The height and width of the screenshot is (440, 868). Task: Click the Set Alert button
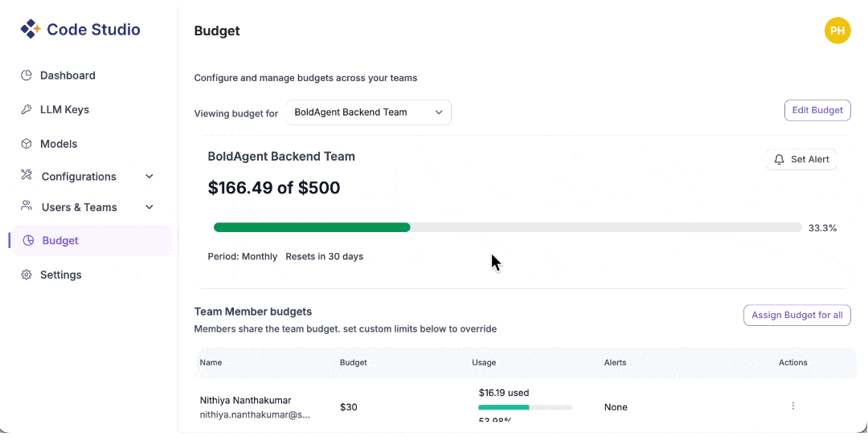coord(801,159)
